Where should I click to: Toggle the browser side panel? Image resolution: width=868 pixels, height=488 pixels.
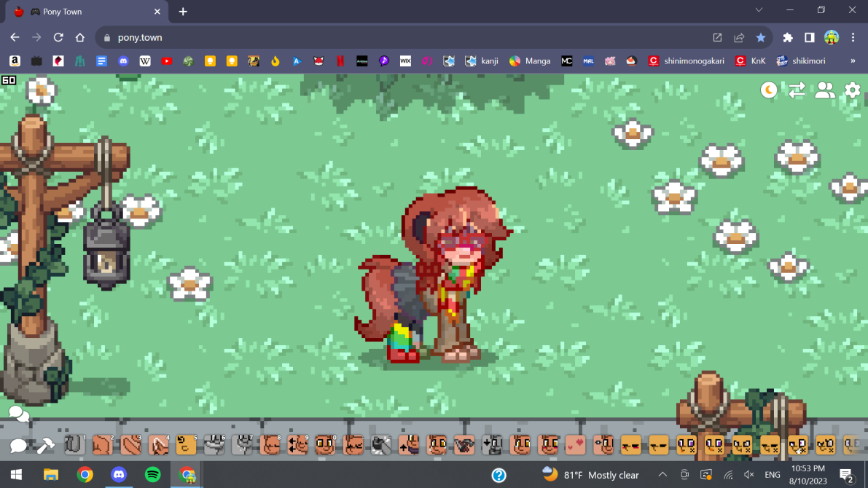pos(809,38)
